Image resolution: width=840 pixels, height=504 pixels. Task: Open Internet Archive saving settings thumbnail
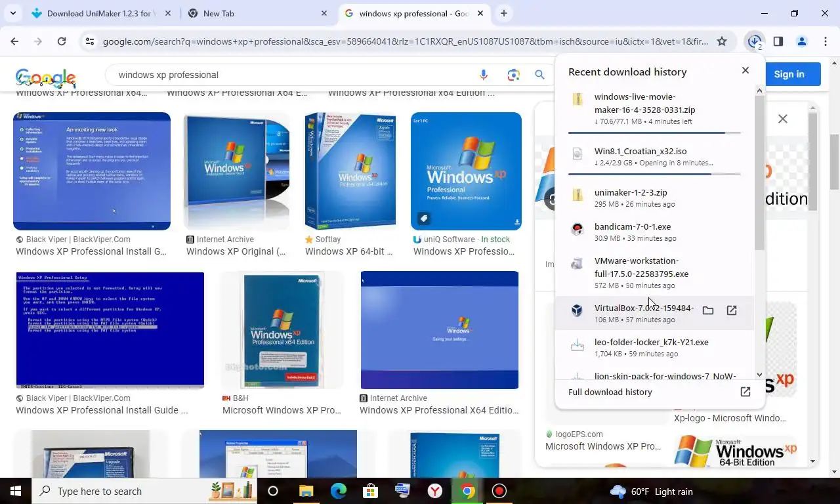tap(440, 330)
